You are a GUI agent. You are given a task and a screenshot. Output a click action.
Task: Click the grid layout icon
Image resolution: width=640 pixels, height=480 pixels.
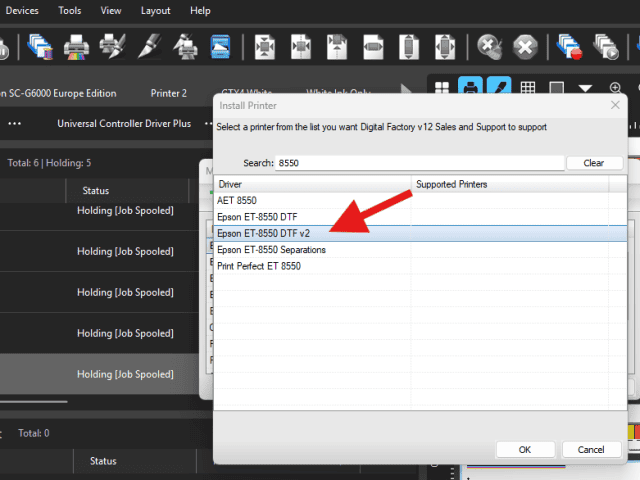[x=527, y=88]
